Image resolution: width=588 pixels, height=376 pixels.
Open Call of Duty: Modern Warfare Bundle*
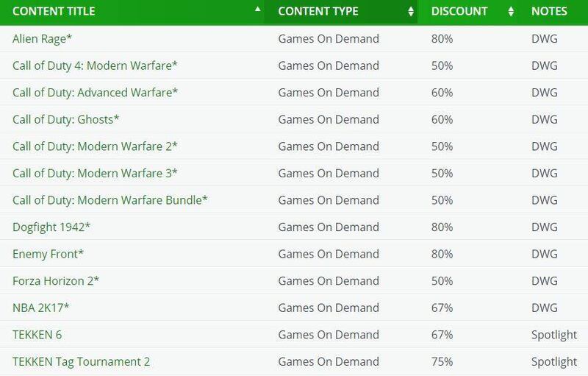point(110,200)
